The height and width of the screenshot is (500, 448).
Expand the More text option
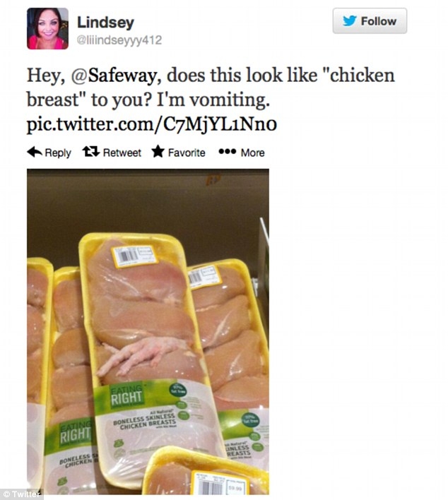252,153
